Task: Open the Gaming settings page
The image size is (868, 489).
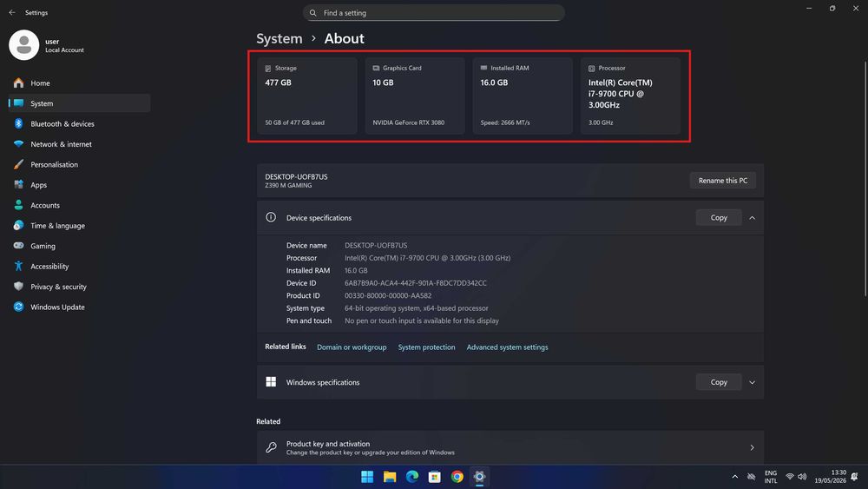Action: pos(79,246)
